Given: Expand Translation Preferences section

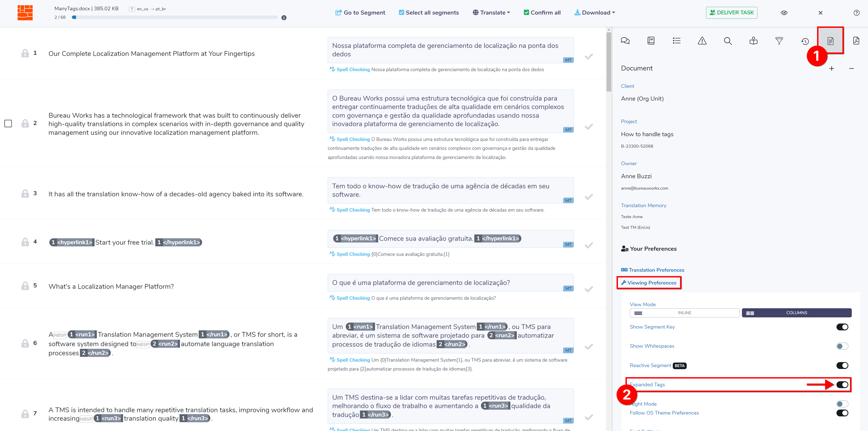Looking at the screenshot, I should (652, 270).
